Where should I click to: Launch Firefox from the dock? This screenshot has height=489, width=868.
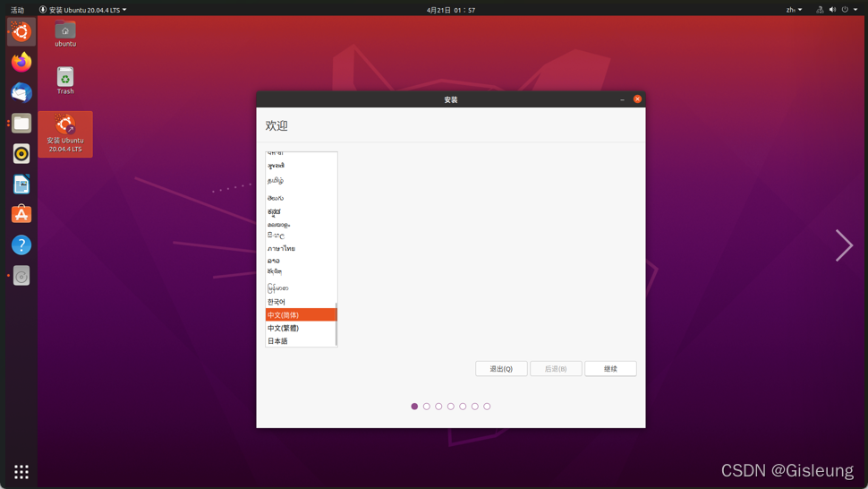[x=21, y=62]
